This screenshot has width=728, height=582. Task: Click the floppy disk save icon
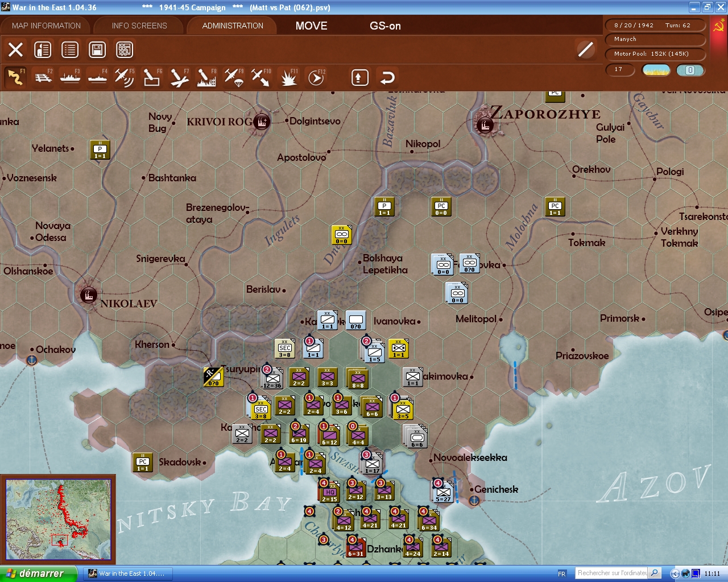[97, 49]
